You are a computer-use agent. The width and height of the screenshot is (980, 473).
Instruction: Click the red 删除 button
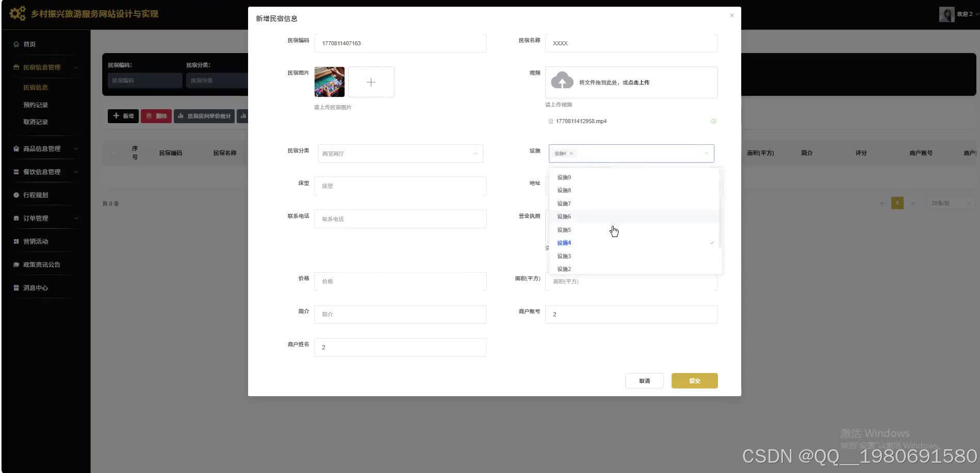(156, 116)
